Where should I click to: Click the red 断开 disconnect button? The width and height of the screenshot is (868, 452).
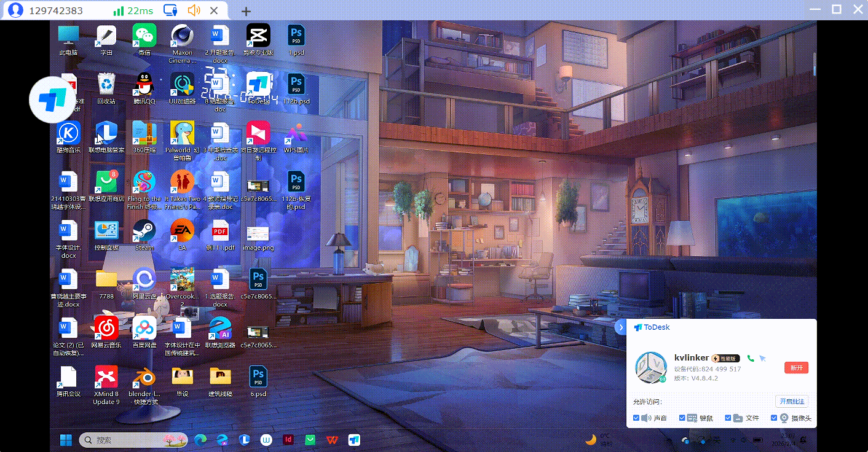pyautogui.click(x=796, y=368)
